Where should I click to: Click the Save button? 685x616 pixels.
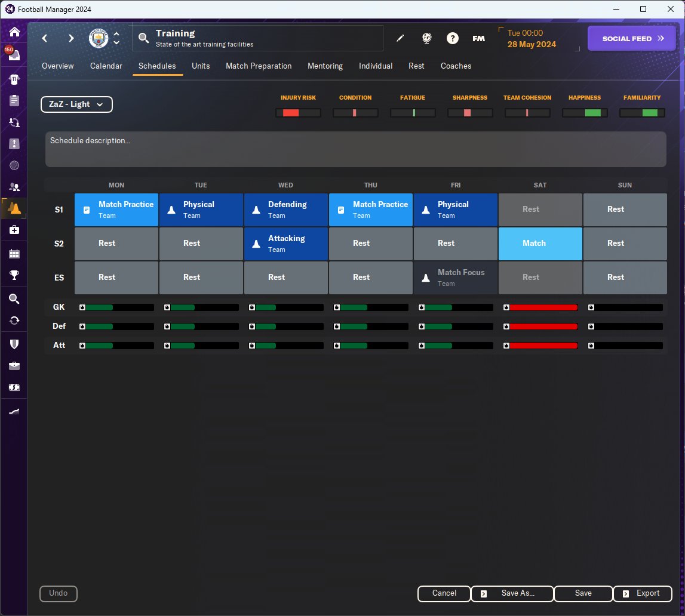[583, 593]
